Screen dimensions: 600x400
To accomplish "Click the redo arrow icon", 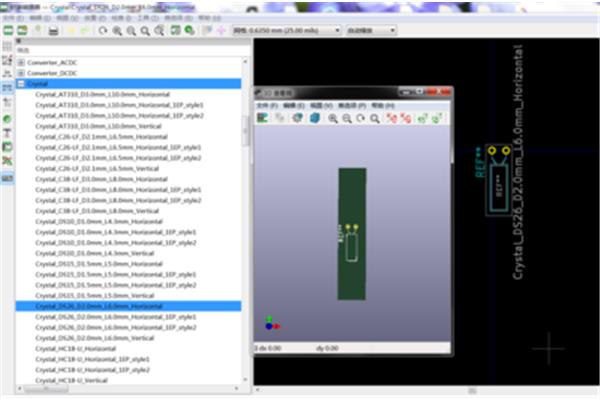I will 85,31.
